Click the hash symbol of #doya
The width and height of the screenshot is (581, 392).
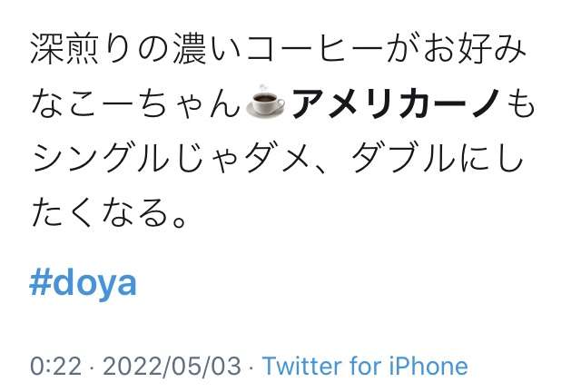tap(40, 283)
